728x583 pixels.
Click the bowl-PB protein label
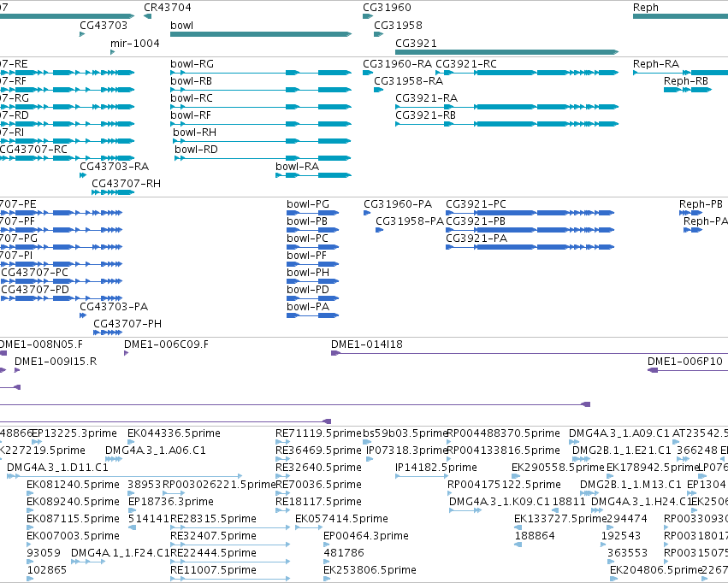click(x=307, y=221)
